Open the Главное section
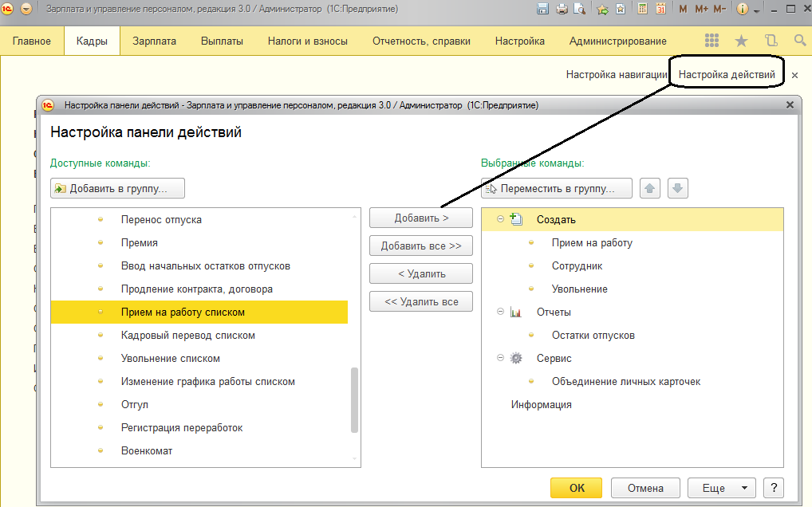Image resolution: width=812 pixels, height=507 pixels. tap(32, 41)
